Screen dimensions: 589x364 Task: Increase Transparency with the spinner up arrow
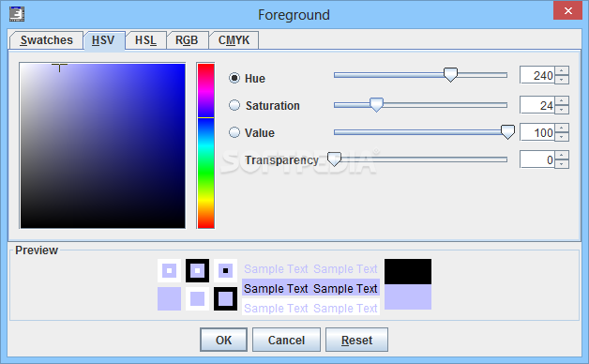[x=562, y=155]
